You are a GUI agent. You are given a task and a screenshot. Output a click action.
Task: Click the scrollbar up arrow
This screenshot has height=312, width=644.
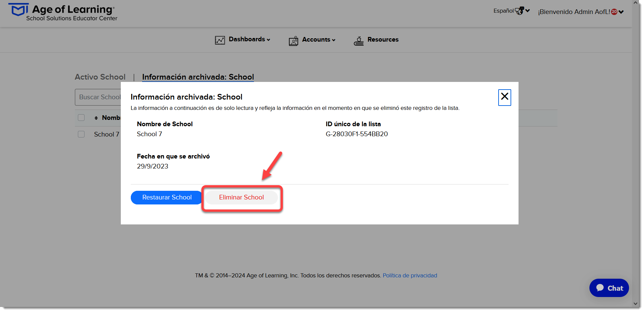(x=635, y=3)
